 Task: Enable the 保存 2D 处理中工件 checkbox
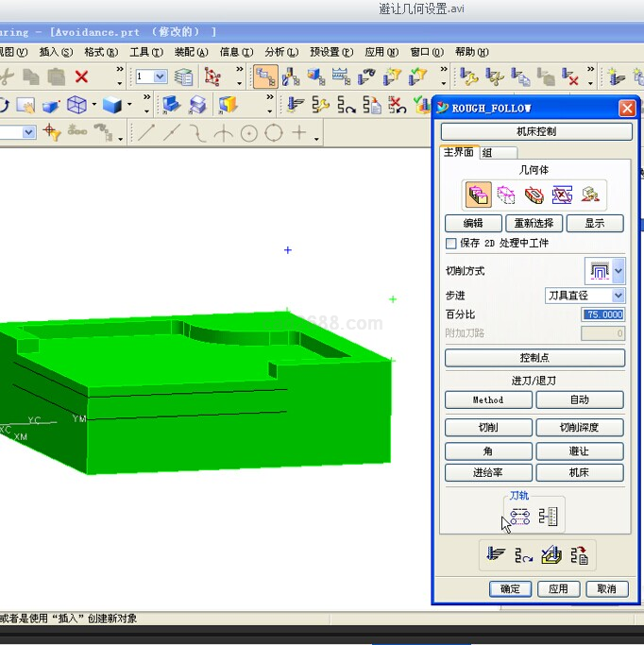click(x=451, y=244)
